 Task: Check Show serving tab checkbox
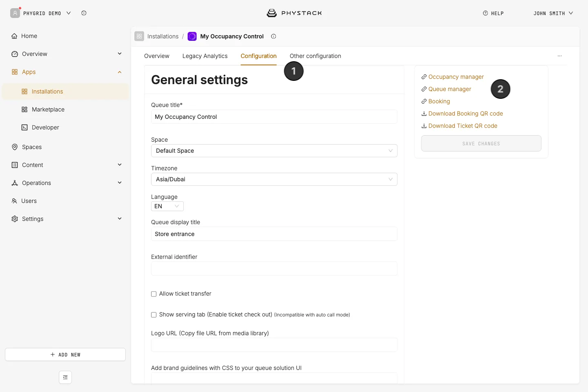click(x=154, y=315)
